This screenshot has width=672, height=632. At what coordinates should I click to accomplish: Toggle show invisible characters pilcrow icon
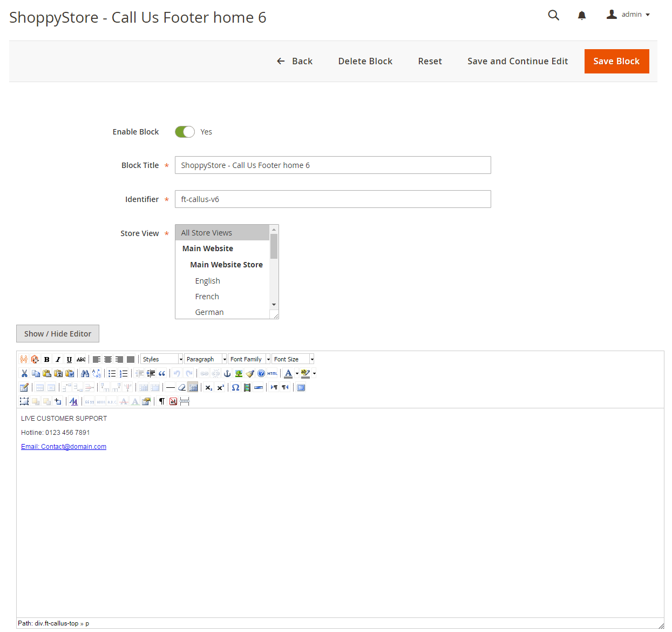(162, 401)
